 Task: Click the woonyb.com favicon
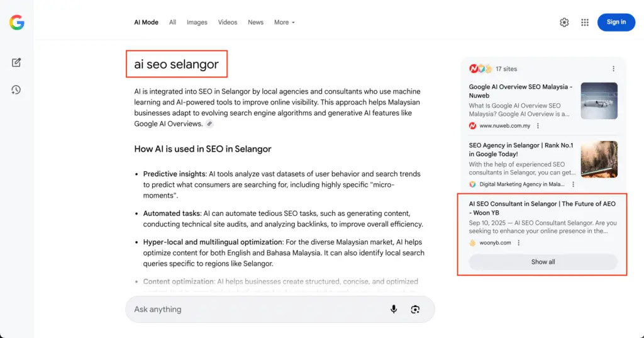473,242
